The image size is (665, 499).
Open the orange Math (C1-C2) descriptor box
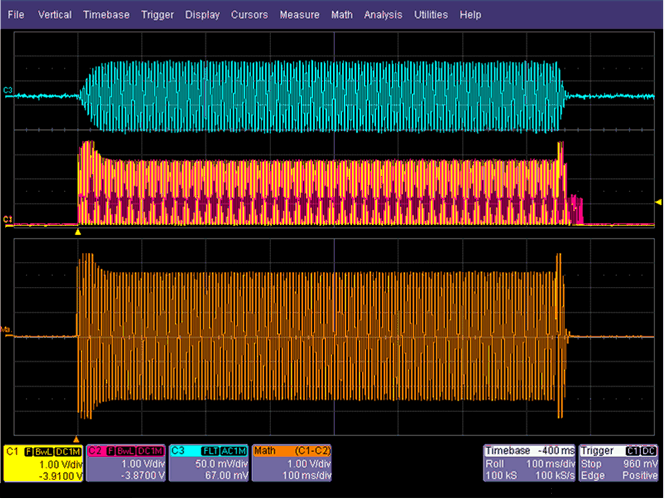pyautogui.click(x=292, y=464)
